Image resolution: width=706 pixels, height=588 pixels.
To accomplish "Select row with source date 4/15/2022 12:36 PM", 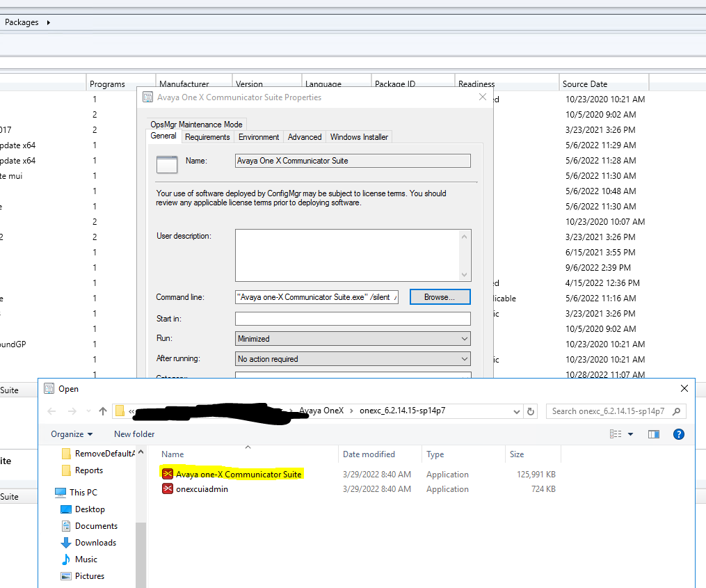I will click(x=602, y=283).
